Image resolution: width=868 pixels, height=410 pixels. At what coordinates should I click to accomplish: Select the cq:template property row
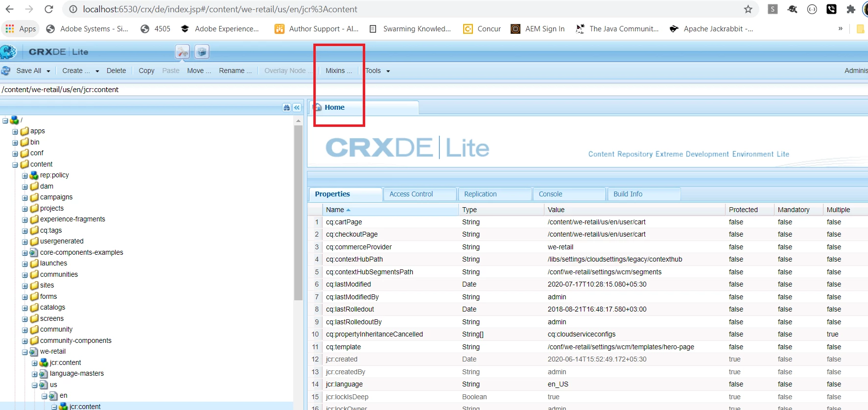pos(587,347)
